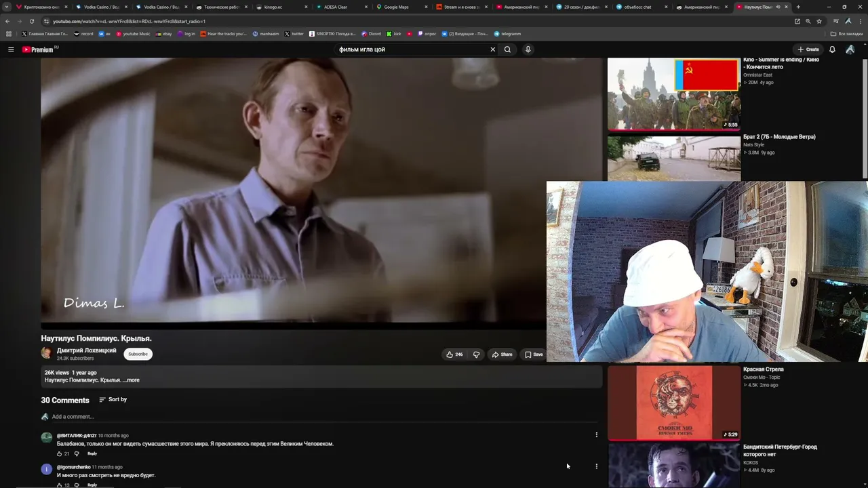Switch to the Stream и я снова tab
The image size is (868, 488).
(461, 7)
